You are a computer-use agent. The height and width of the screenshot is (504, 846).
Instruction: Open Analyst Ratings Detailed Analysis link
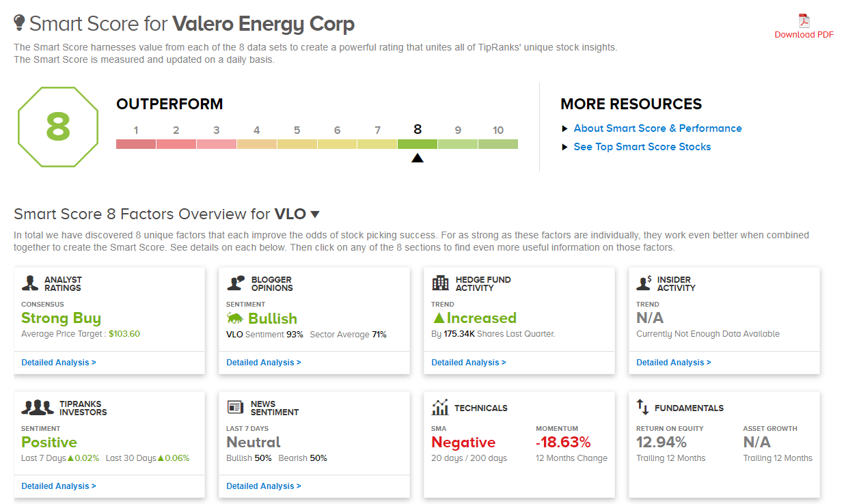tap(59, 363)
